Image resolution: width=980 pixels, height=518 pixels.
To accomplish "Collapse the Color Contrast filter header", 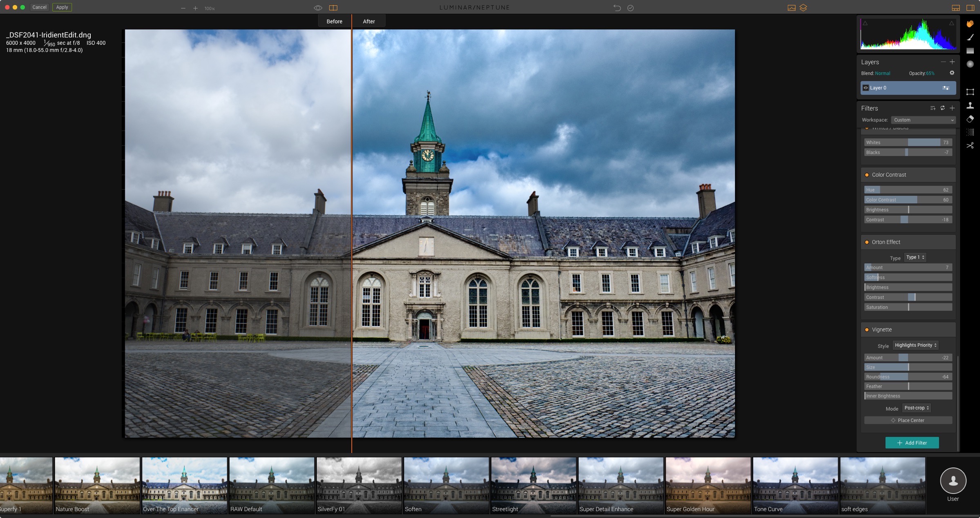I will tap(908, 175).
